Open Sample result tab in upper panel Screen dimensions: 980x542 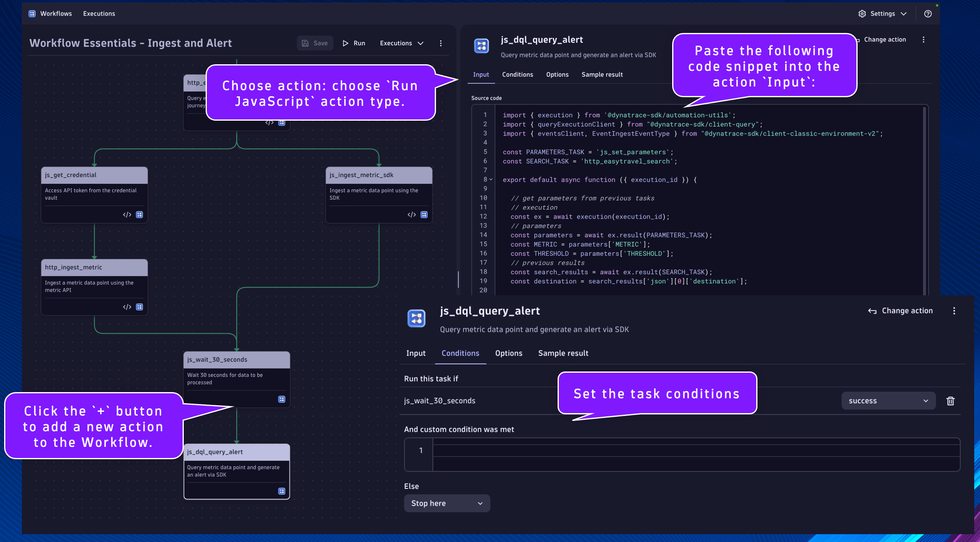click(602, 75)
